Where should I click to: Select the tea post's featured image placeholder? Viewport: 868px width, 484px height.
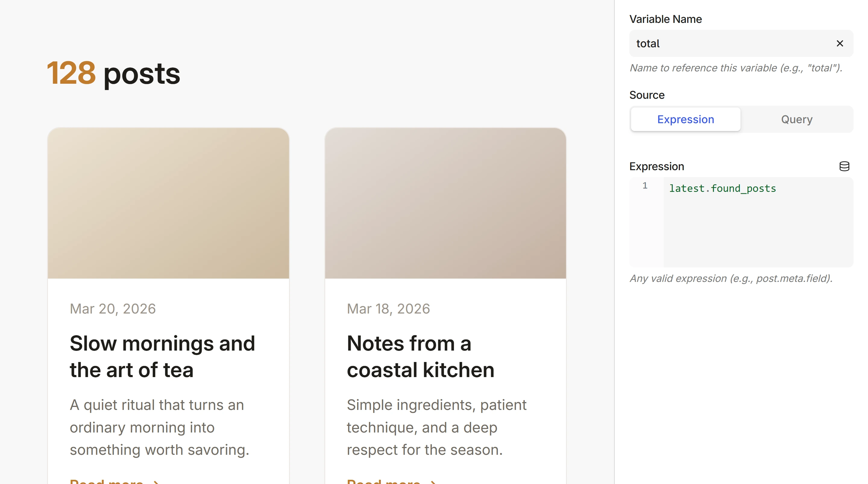(168, 203)
